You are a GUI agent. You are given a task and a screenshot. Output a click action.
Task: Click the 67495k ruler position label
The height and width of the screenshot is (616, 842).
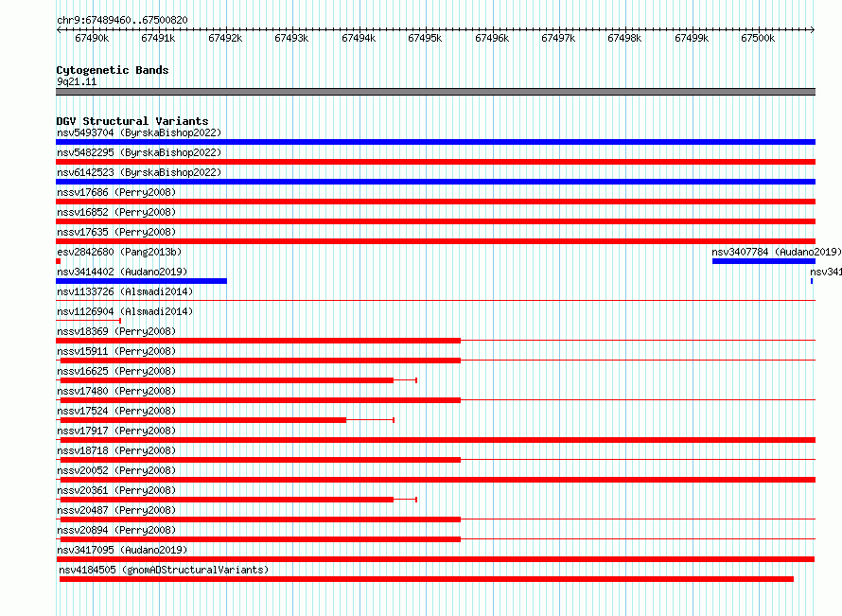(x=426, y=38)
